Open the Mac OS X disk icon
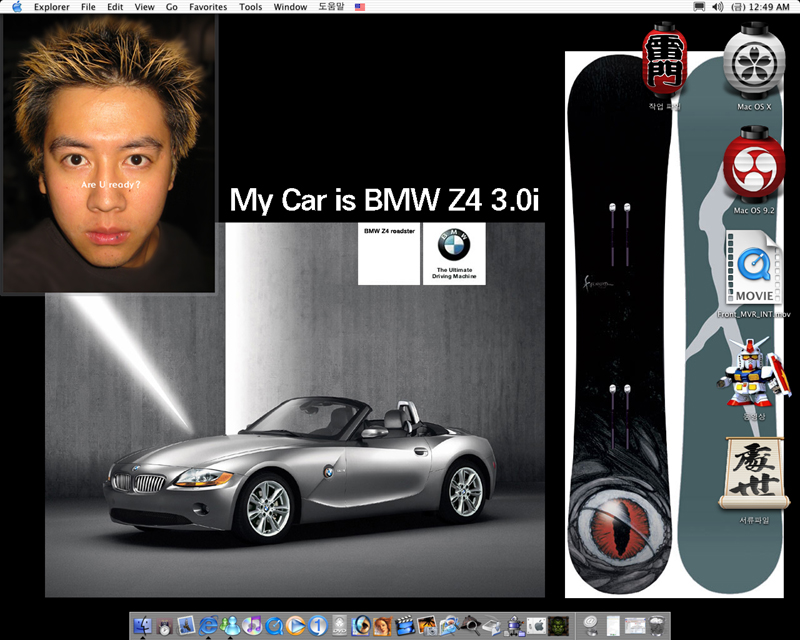800x640 pixels. (x=754, y=63)
